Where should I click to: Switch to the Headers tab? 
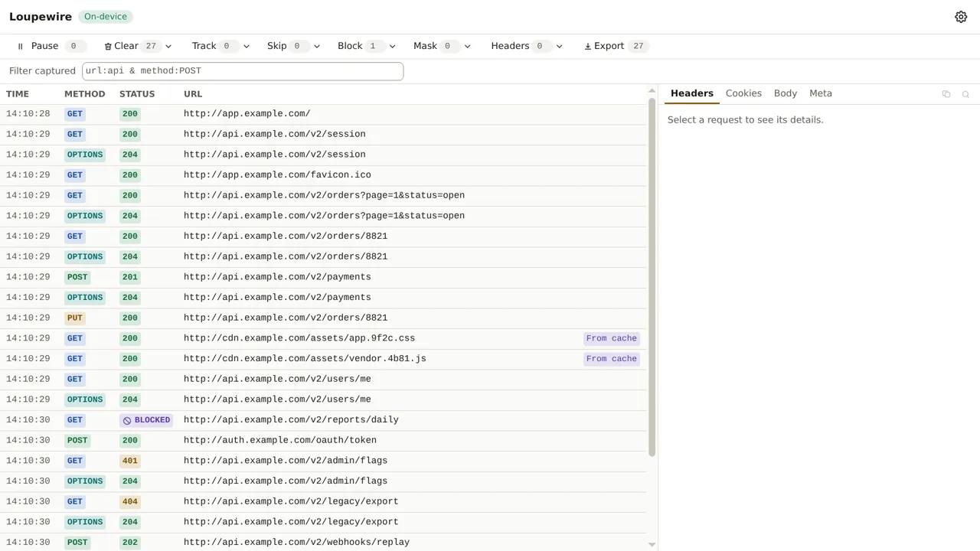tap(692, 93)
